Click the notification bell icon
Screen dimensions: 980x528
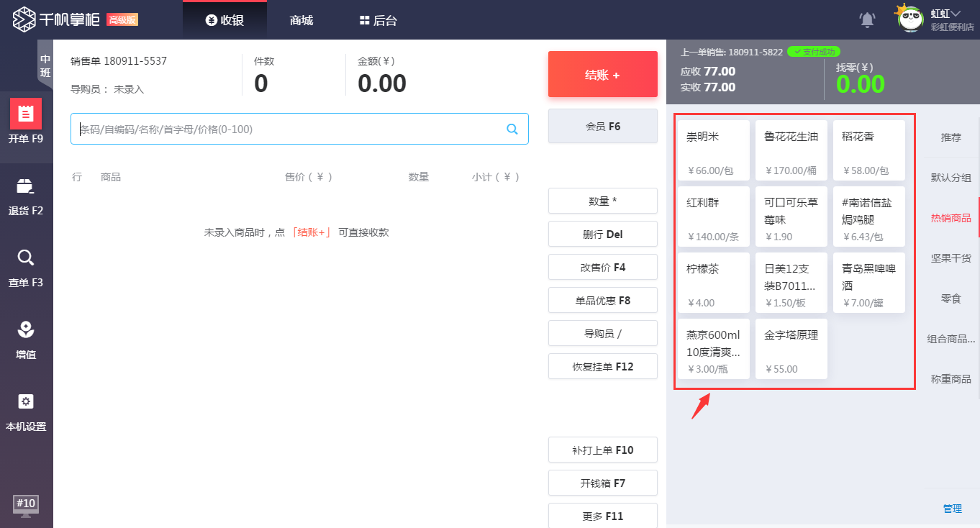pyautogui.click(x=867, y=19)
